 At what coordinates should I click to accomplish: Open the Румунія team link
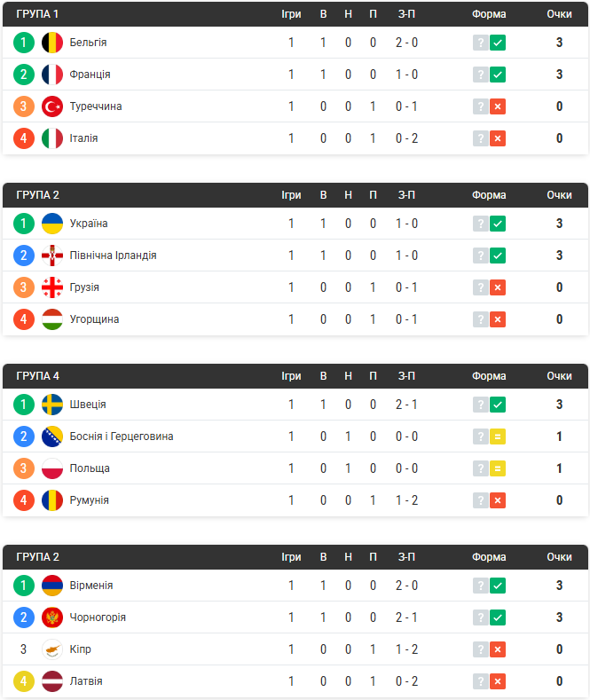(x=90, y=500)
